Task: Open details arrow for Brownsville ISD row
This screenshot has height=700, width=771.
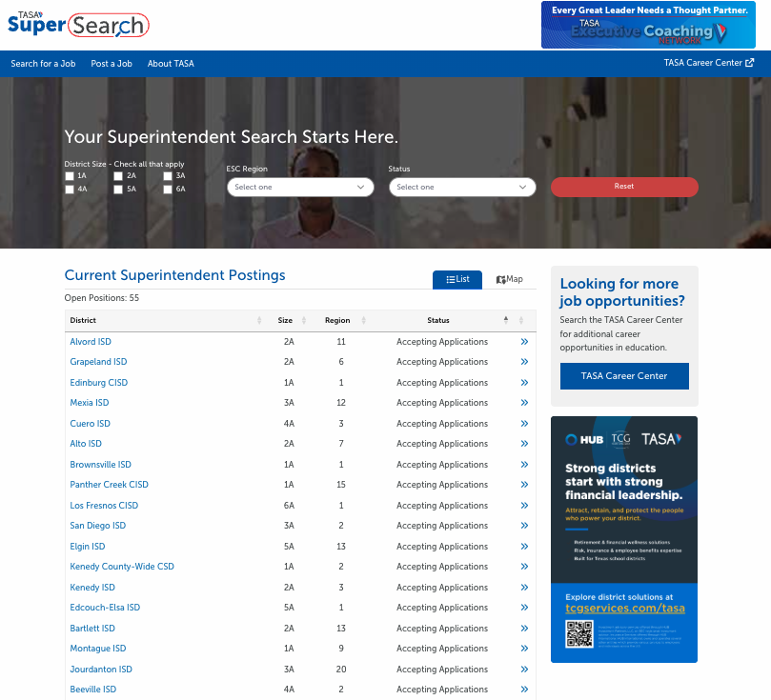Action: pyautogui.click(x=524, y=465)
